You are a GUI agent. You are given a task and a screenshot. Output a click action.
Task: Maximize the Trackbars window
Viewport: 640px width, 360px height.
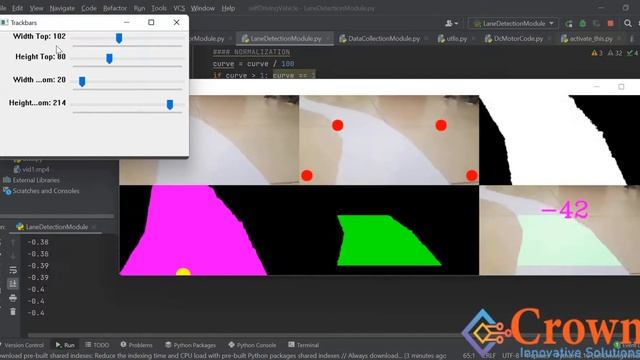[151, 22]
